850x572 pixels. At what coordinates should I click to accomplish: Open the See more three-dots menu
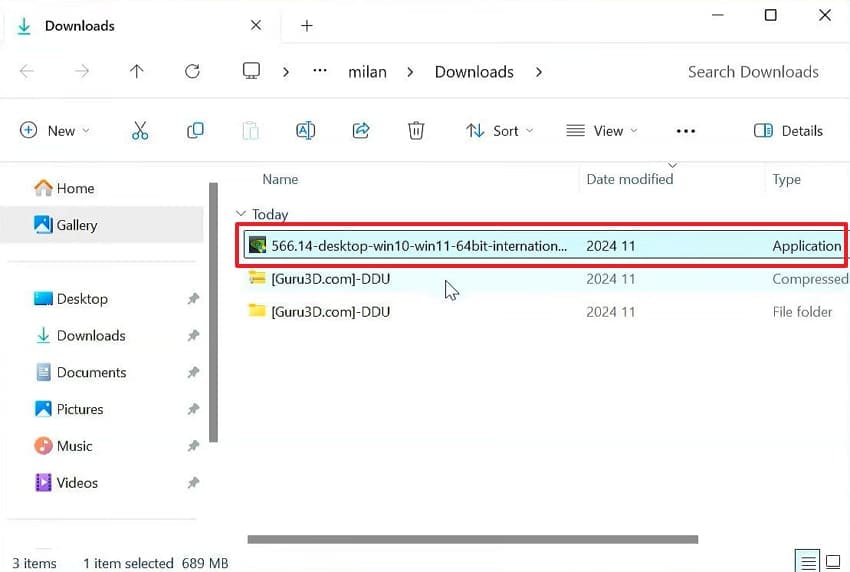click(686, 131)
